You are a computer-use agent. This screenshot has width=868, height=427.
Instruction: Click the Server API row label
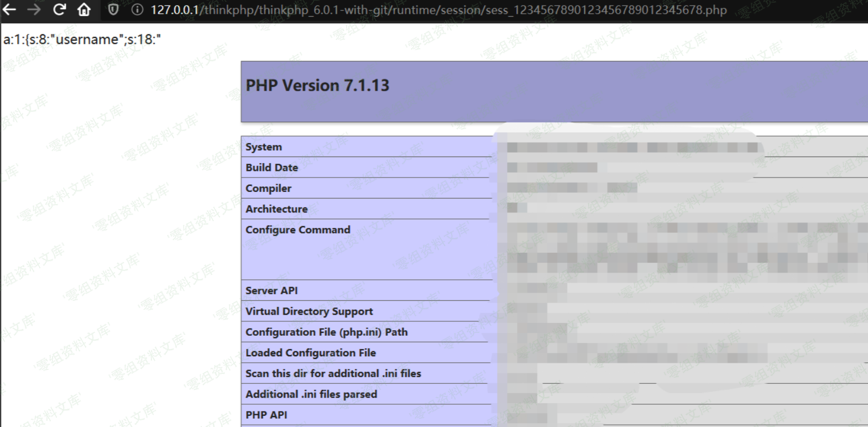click(271, 291)
